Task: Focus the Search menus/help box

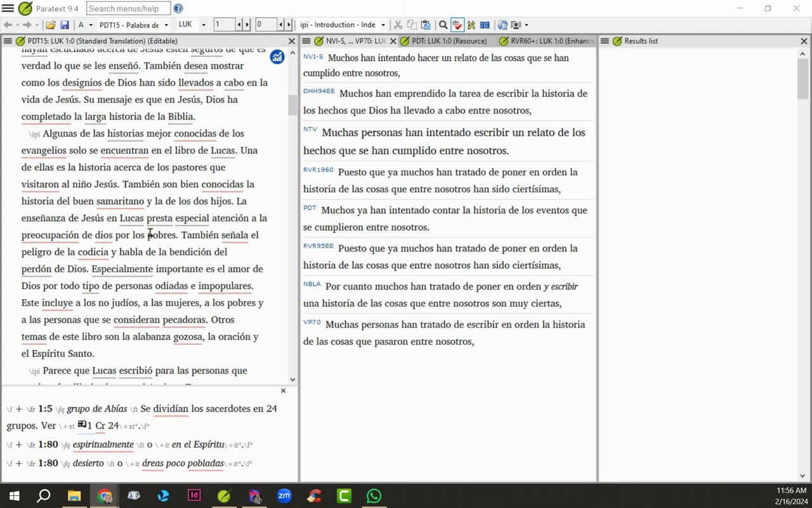Action: 128,8
